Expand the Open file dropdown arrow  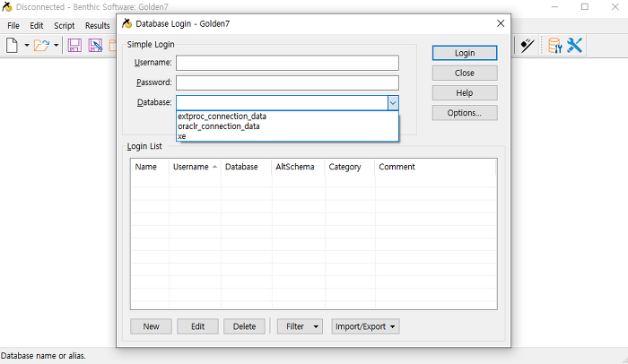[56, 45]
